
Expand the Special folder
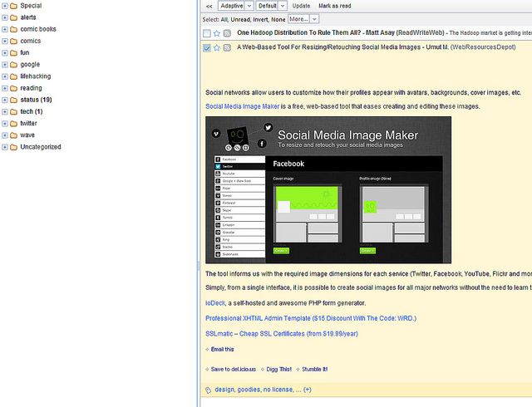tap(5, 6)
